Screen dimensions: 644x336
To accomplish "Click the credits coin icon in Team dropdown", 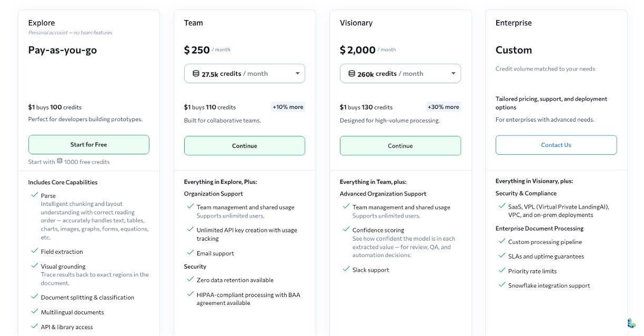I will pyautogui.click(x=196, y=74).
